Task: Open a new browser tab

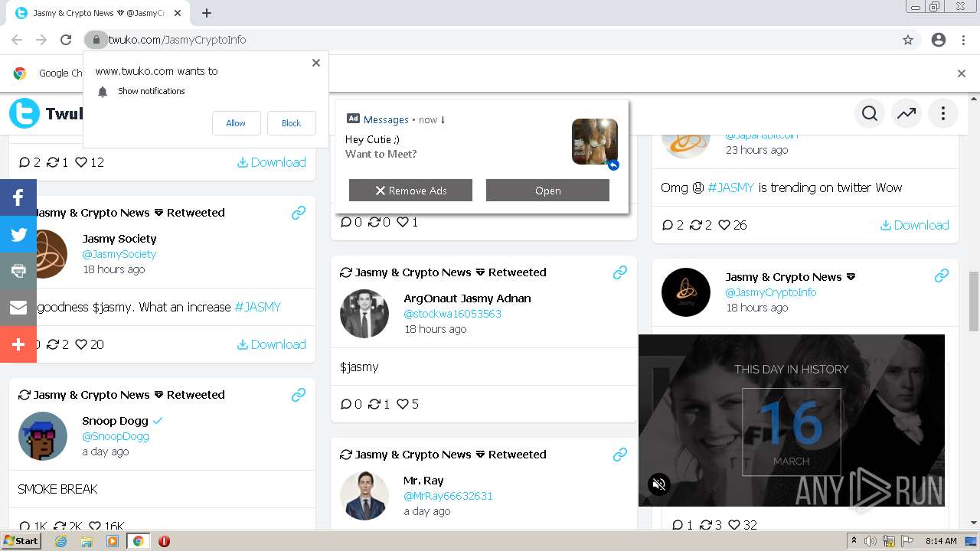Action: (207, 13)
